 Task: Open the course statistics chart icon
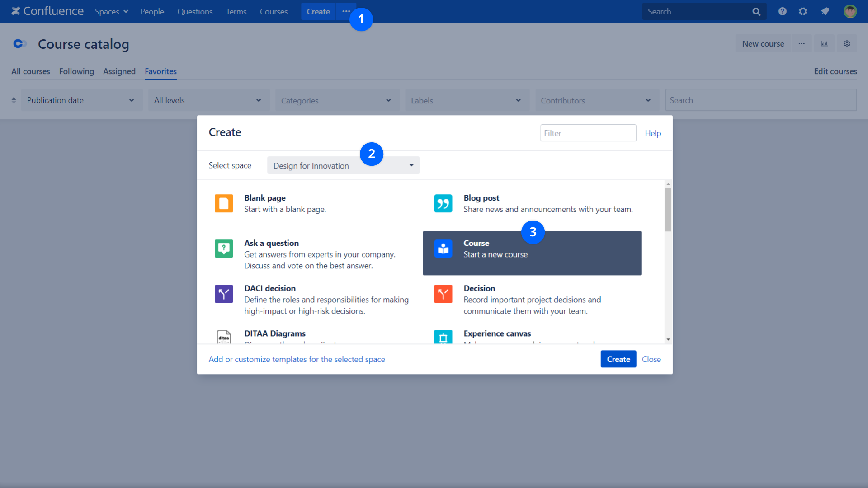click(x=824, y=43)
